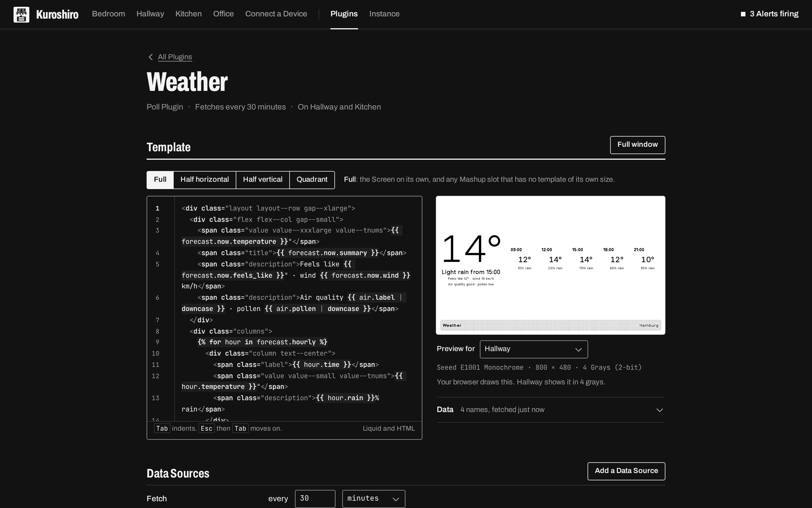This screenshot has height=508, width=812.
Task: Click the alerts square indicator icon
Action: [743, 14]
